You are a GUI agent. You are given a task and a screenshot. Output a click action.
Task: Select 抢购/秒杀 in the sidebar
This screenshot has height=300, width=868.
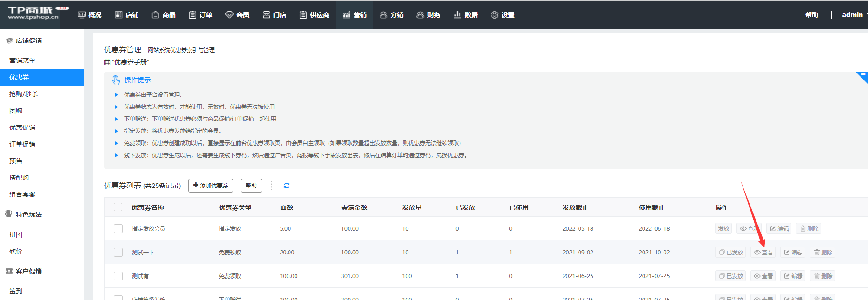tap(24, 94)
